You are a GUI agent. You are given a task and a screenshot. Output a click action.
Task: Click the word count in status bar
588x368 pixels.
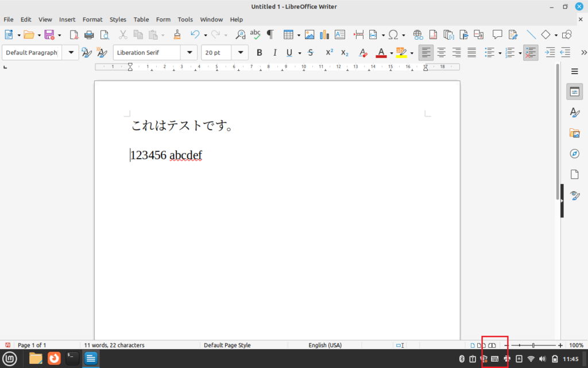pos(114,345)
